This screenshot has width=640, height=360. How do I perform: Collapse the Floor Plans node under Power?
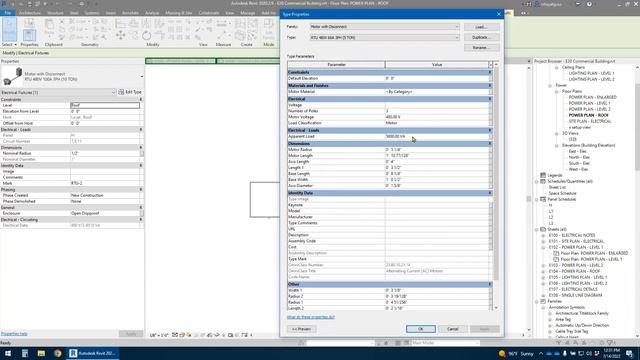[556, 91]
